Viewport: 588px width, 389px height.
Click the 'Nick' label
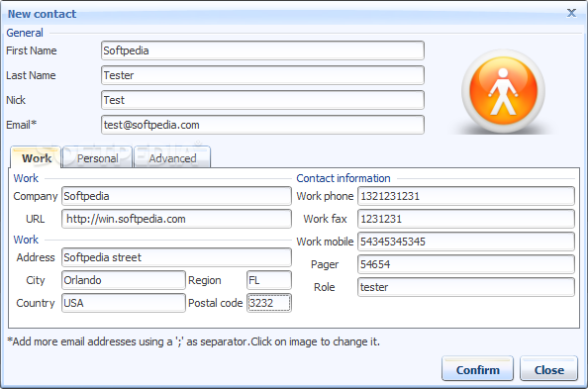[x=16, y=100]
